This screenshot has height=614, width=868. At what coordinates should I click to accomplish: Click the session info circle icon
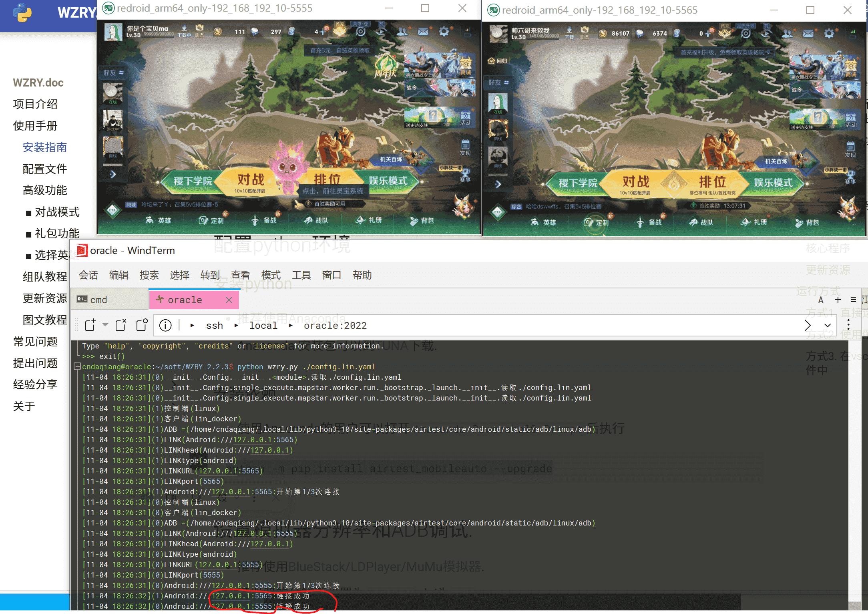coord(165,325)
